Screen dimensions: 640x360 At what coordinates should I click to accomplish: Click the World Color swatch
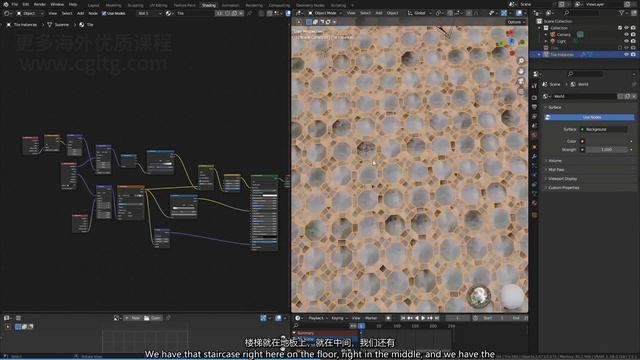606,141
